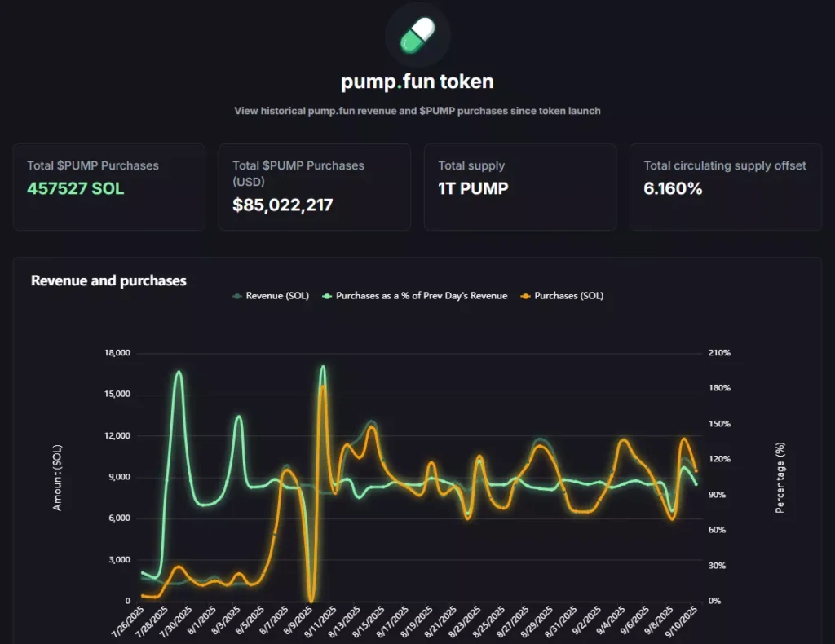Click the 'Percentage (%)' right axis title
The height and width of the screenshot is (644, 835).
click(x=780, y=478)
